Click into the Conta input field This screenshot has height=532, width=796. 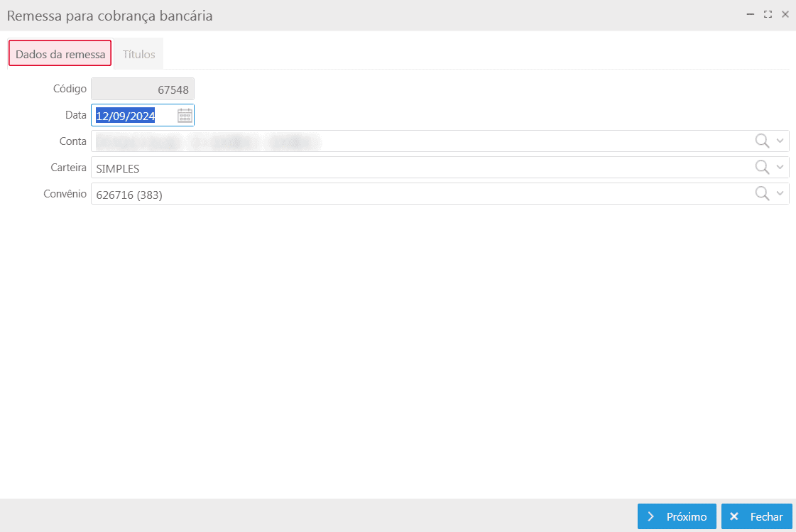tap(419, 141)
